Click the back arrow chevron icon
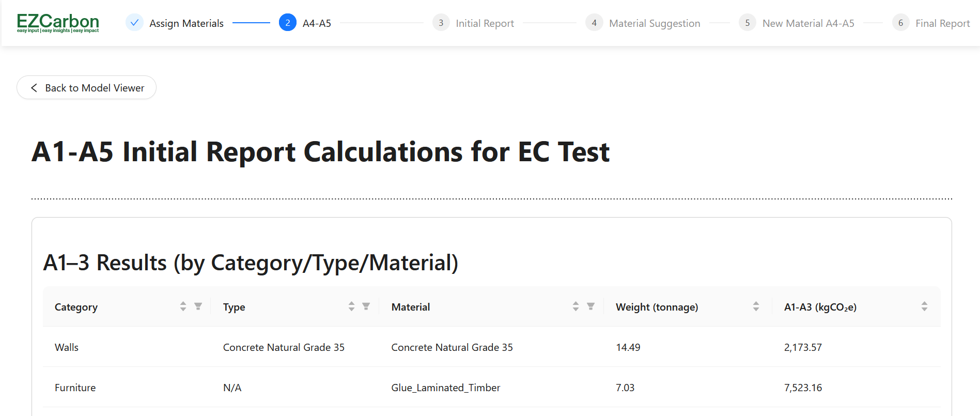Image resolution: width=980 pixels, height=416 pixels. (34, 87)
